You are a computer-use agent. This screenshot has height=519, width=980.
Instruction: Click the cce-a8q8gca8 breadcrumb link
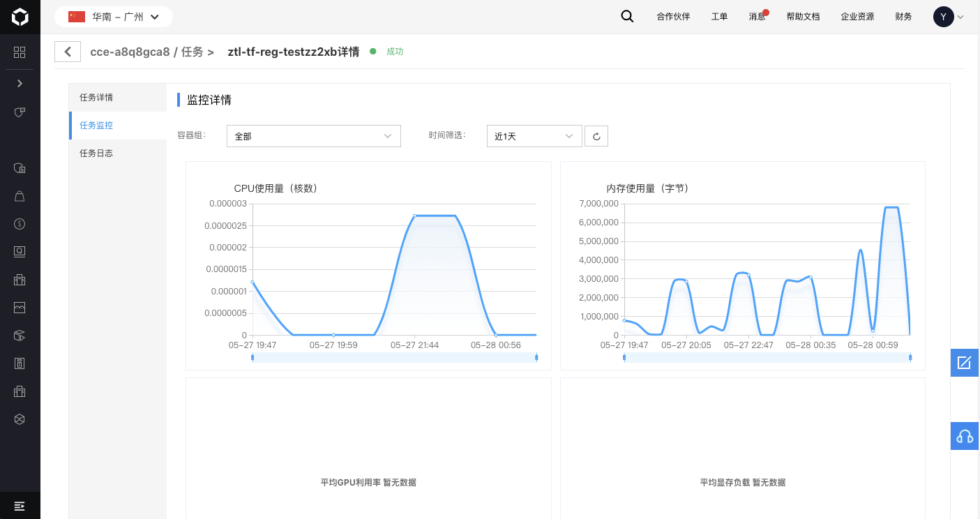(130, 52)
